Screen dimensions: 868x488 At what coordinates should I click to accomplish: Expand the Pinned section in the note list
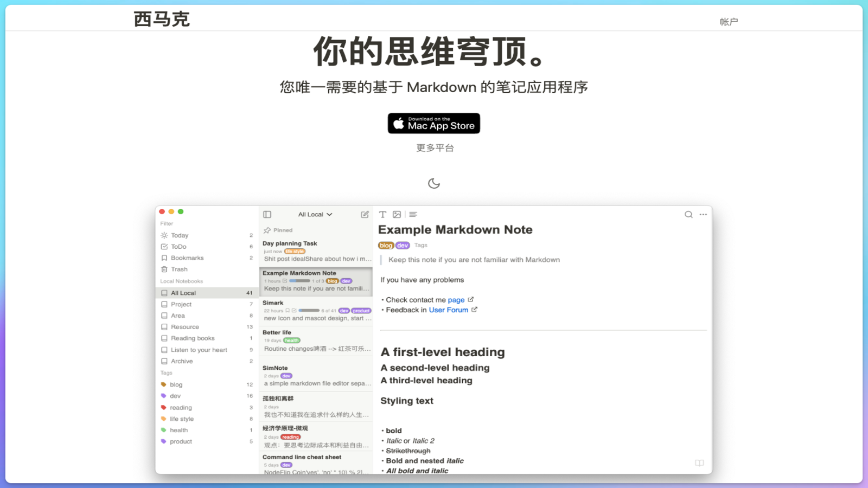coord(278,230)
